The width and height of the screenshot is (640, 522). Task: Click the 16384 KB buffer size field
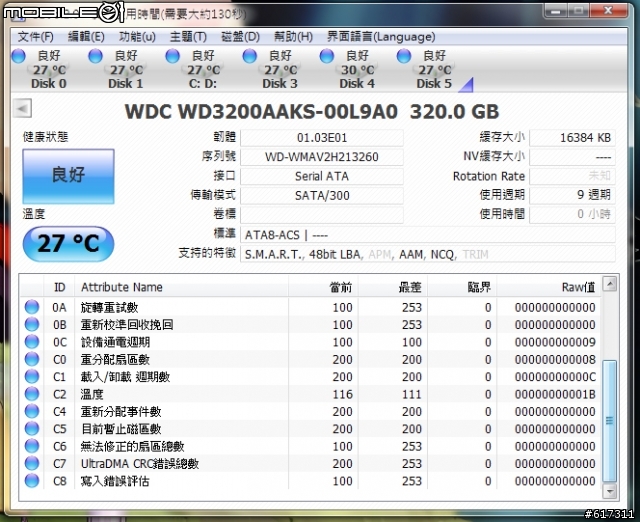tap(572, 138)
